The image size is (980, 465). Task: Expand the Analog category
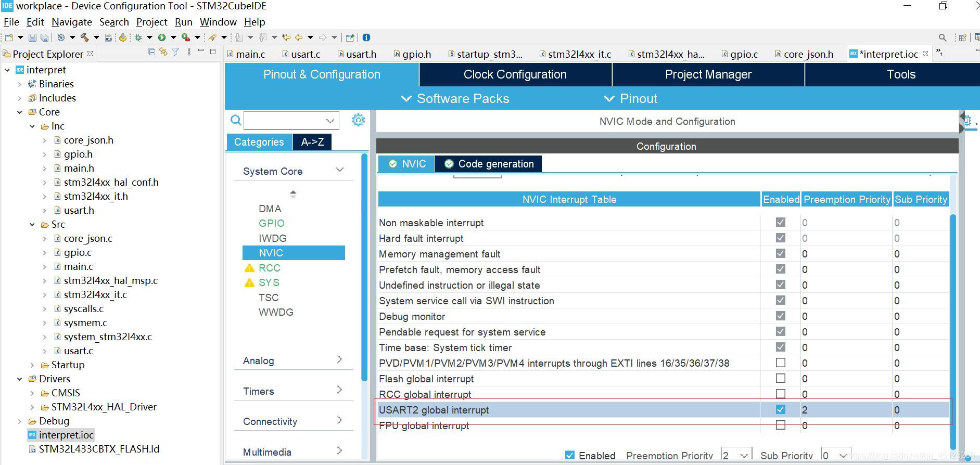pos(339,359)
